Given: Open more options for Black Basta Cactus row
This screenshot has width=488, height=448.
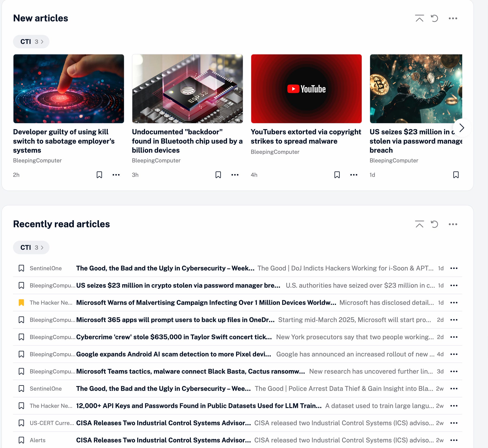Looking at the screenshot, I should coord(454,371).
